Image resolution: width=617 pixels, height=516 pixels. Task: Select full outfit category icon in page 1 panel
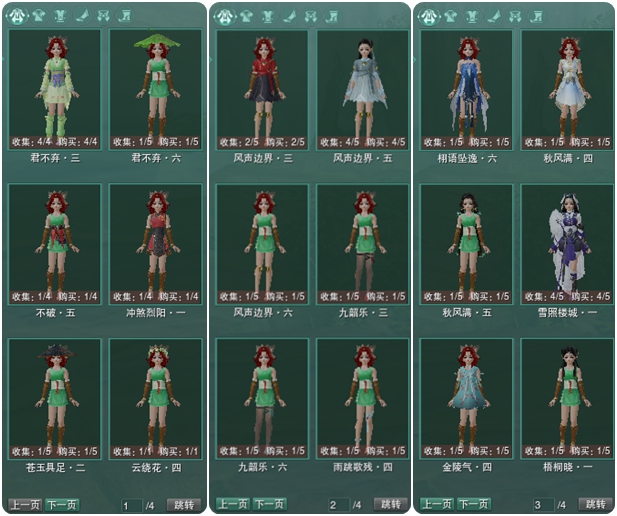[17, 16]
